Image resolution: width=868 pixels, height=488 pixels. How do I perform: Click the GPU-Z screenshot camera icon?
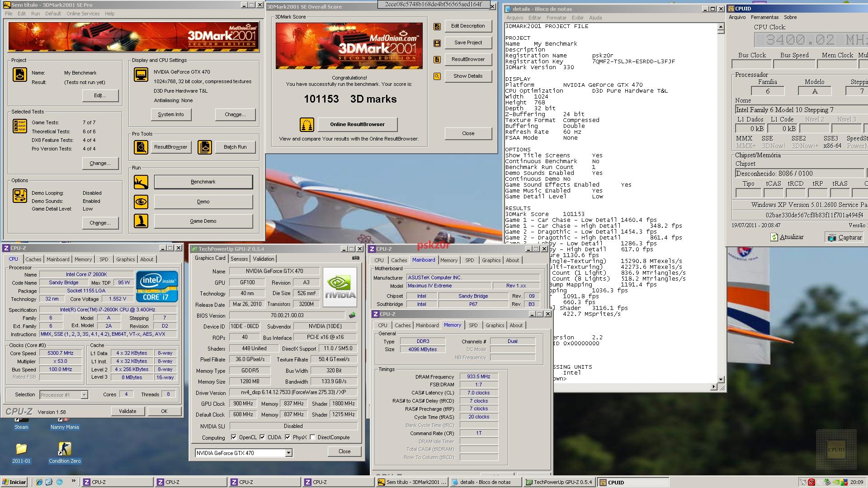pyautogui.click(x=356, y=258)
